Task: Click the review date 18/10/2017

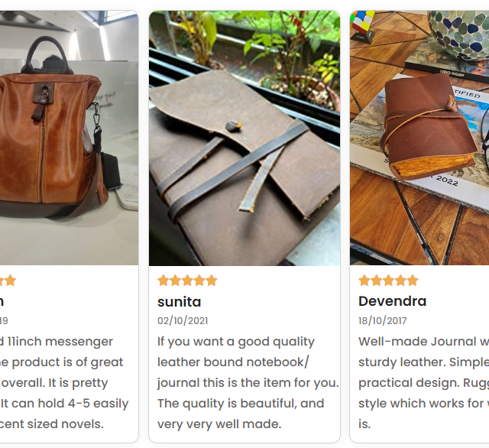Action: click(382, 321)
